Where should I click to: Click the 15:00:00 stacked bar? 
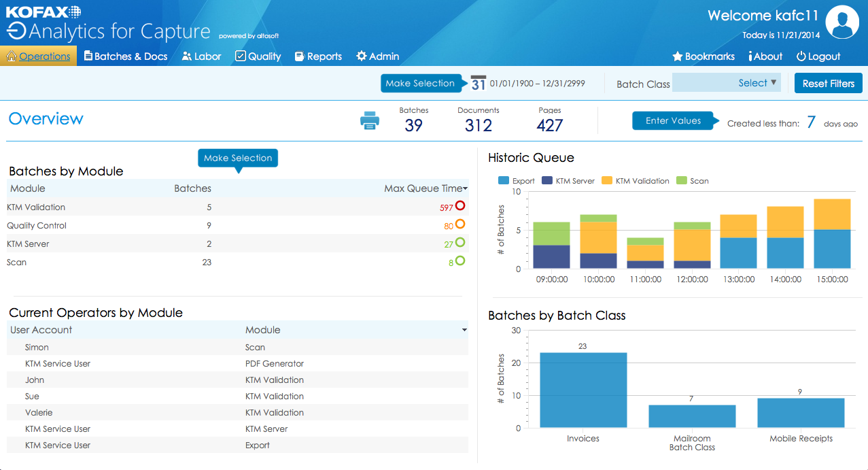(x=832, y=233)
